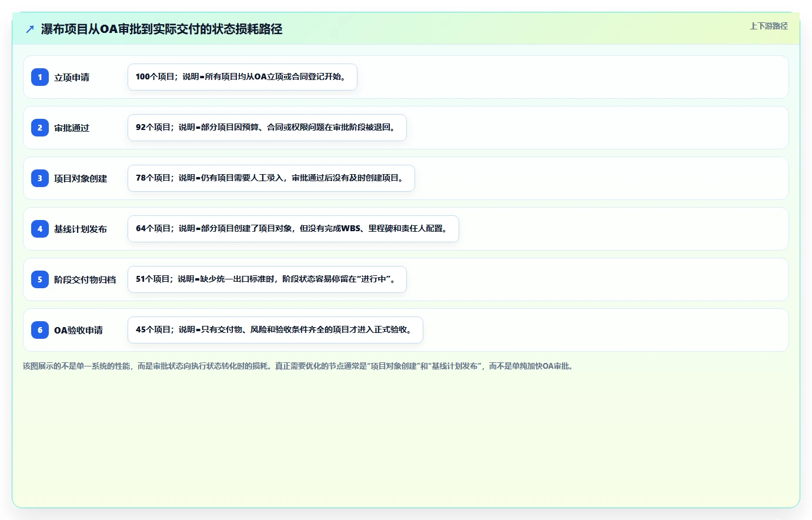The width and height of the screenshot is (812, 520).
Task: Click the OA验收申请 step label
Action: (x=79, y=330)
